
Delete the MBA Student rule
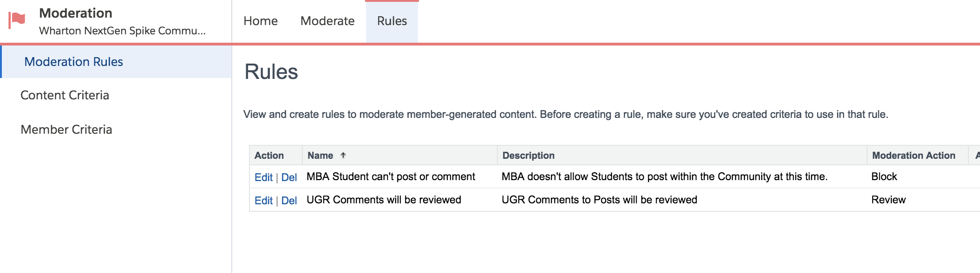click(x=289, y=177)
